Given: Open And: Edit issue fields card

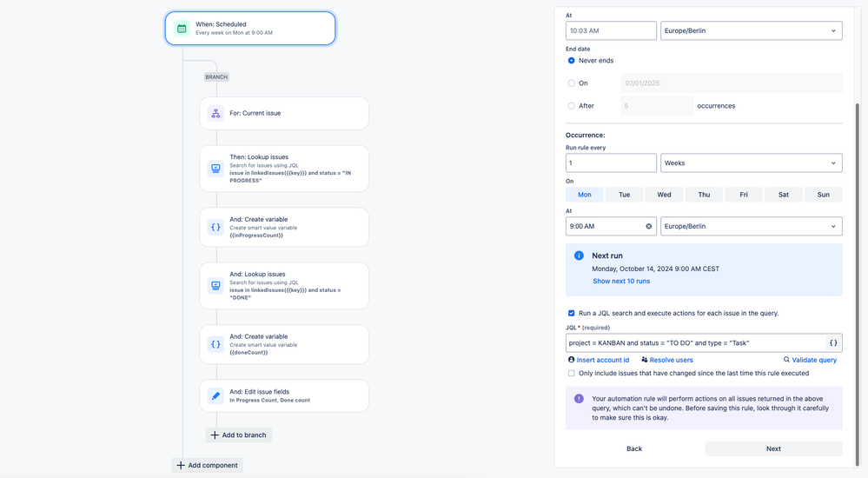Looking at the screenshot, I should pos(284,396).
